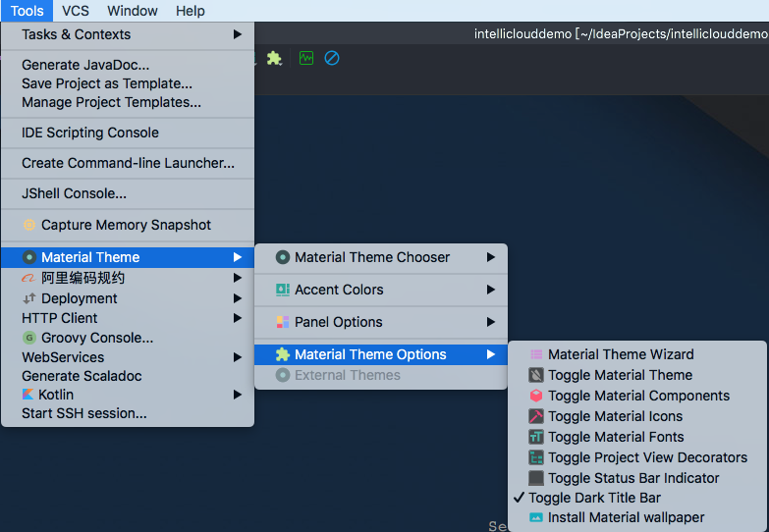
Task: Open IDE Scripting Console
Action: (128, 133)
